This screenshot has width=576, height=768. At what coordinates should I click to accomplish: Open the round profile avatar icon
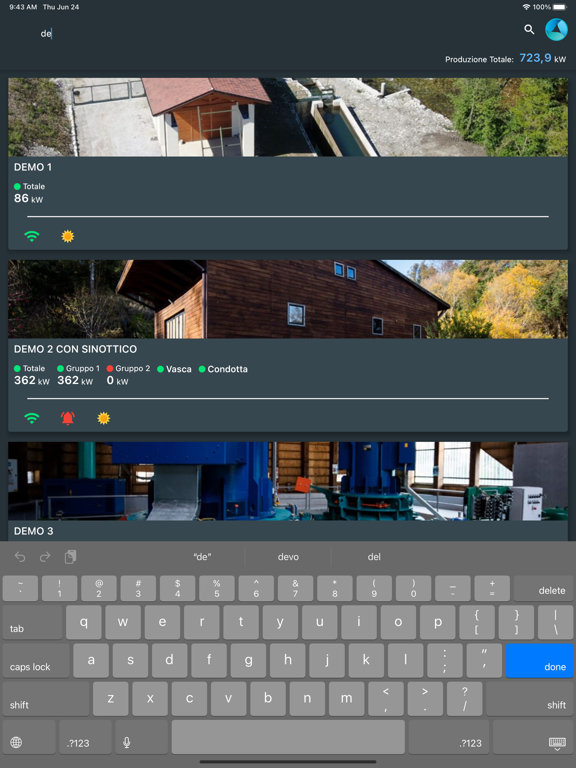(x=556, y=29)
